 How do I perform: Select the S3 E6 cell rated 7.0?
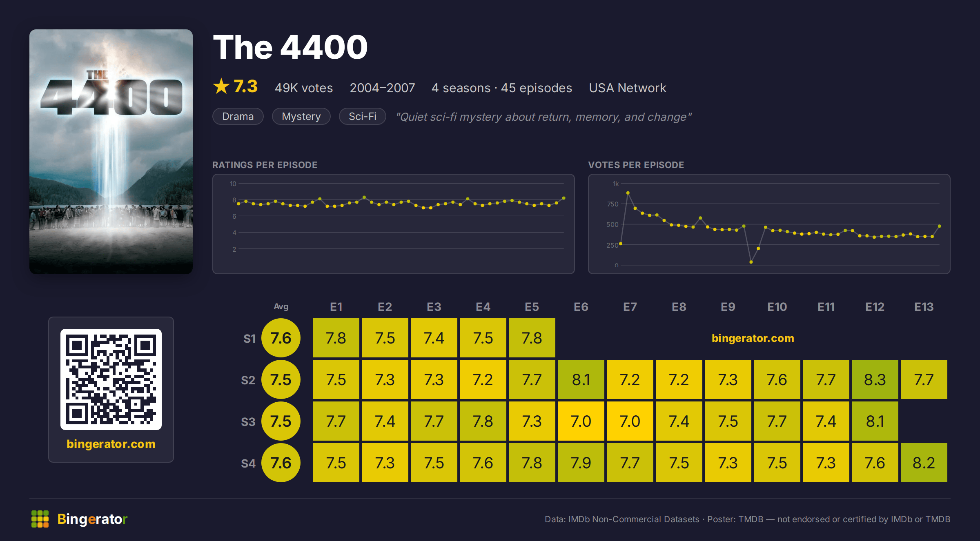pyautogui.click(x=581, y=421)
